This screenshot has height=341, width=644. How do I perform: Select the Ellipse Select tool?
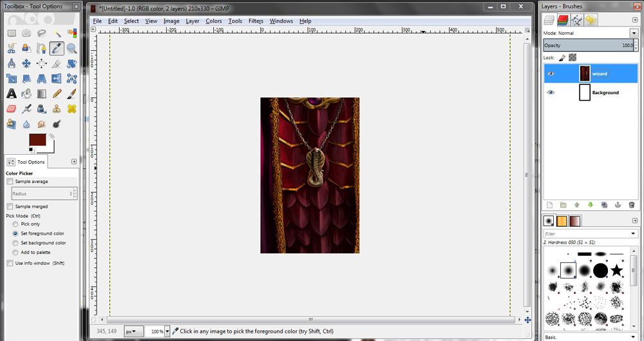tap(26, 34)
